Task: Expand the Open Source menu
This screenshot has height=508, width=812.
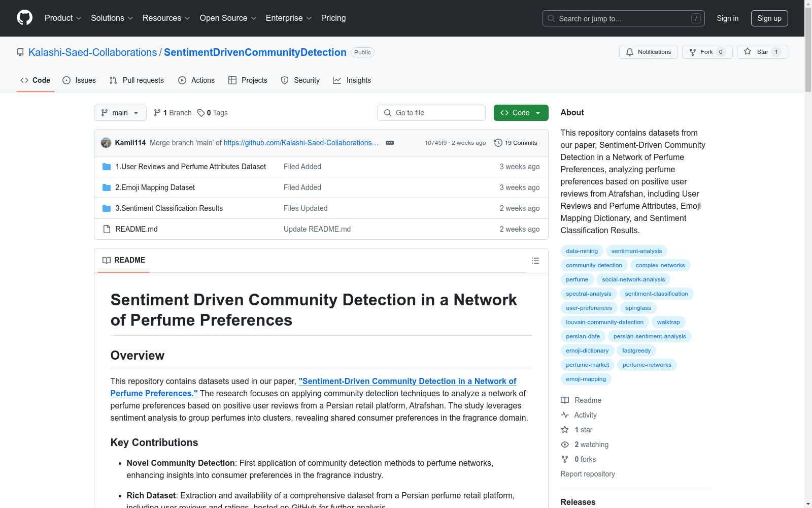Action: [228, 18]
